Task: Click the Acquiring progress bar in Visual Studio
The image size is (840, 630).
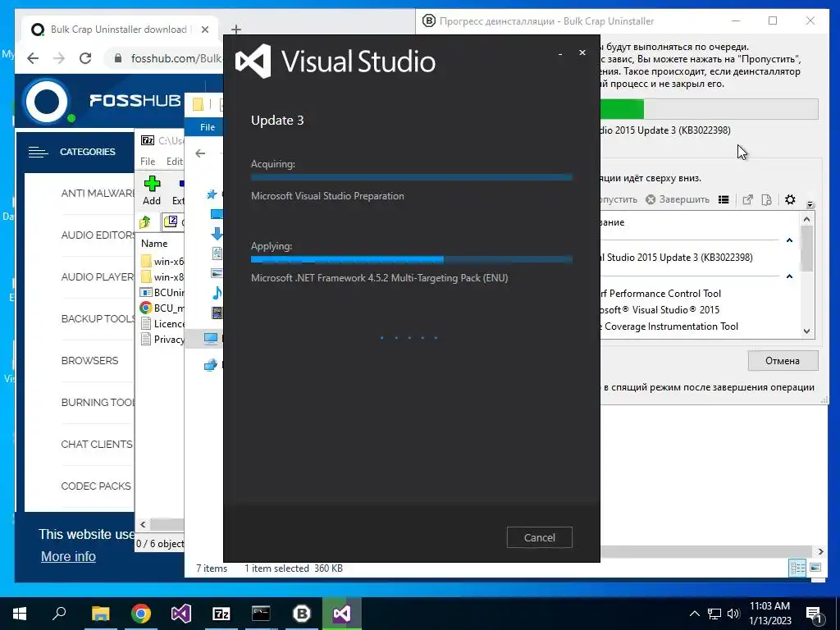Action: [412, 177]
